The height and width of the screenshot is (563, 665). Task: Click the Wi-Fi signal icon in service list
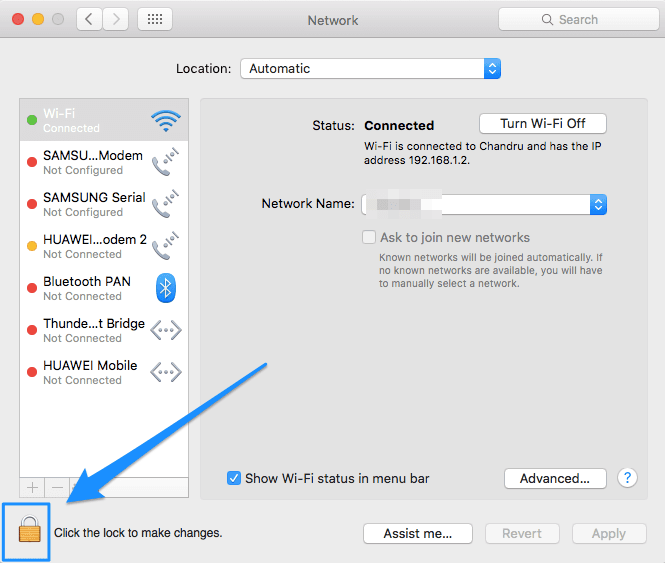pos(166,120)
